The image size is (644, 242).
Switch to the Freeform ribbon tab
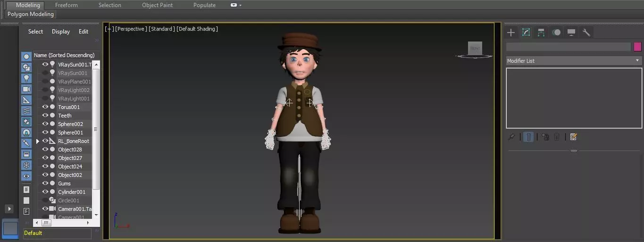(67, 5)
